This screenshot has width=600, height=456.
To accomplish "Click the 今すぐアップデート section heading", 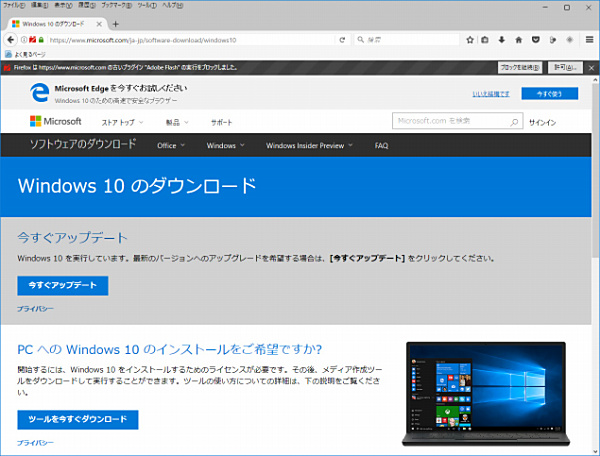I will (x=72, y=238).
